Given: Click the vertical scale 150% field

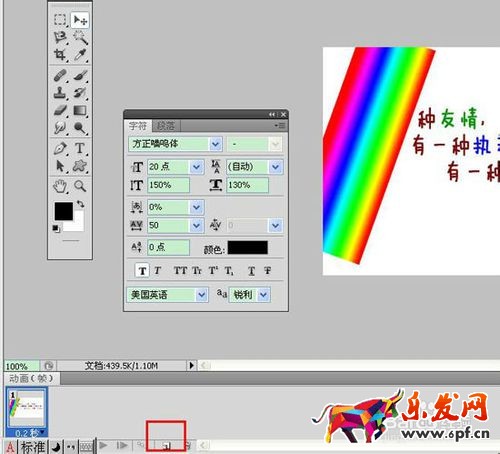Looking at the screenshot, I should [168, 185].
